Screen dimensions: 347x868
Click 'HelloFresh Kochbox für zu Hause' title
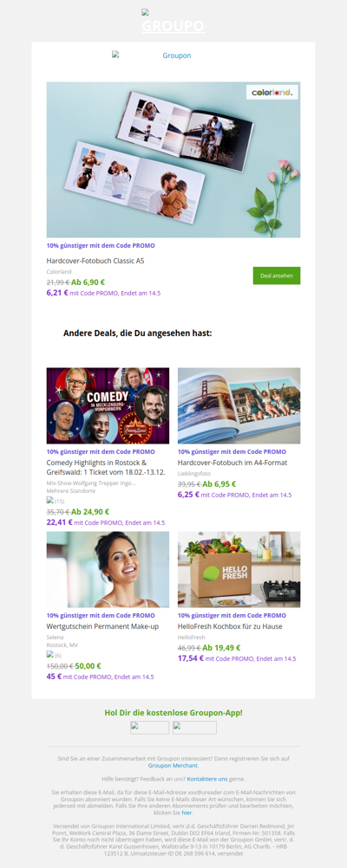pyautogui.click(x=230, y=626)
